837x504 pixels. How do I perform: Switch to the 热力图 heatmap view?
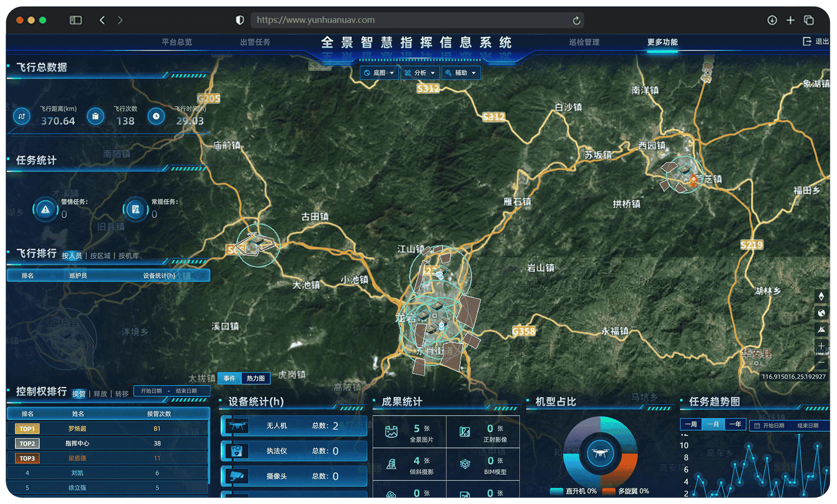[x=256, y=378]
